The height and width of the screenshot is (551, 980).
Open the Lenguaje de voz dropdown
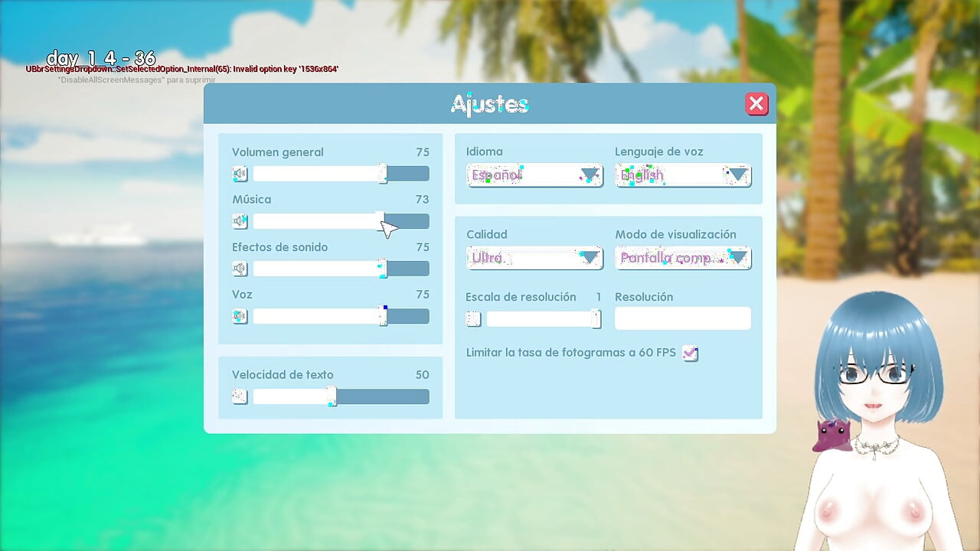click(x=683, y=175)
